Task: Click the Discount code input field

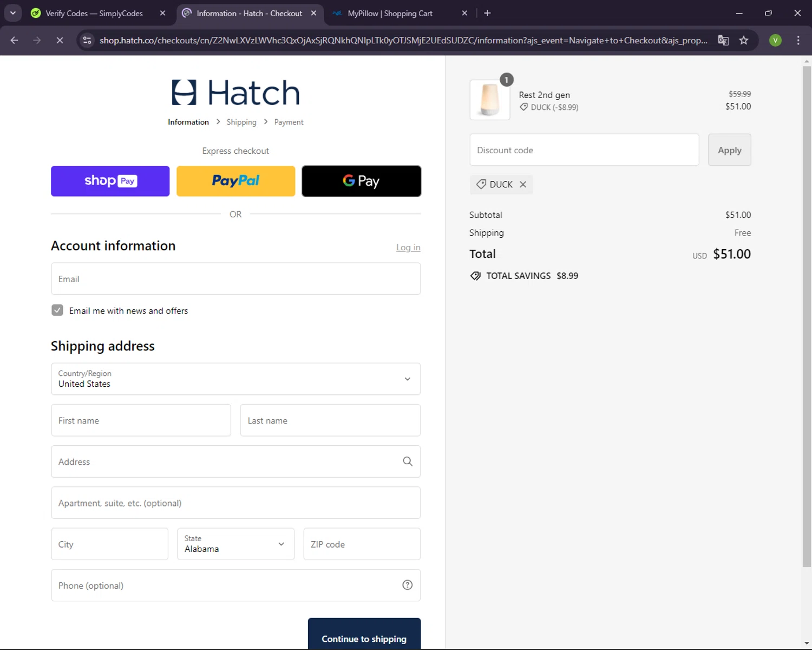Action: [584, 150]
